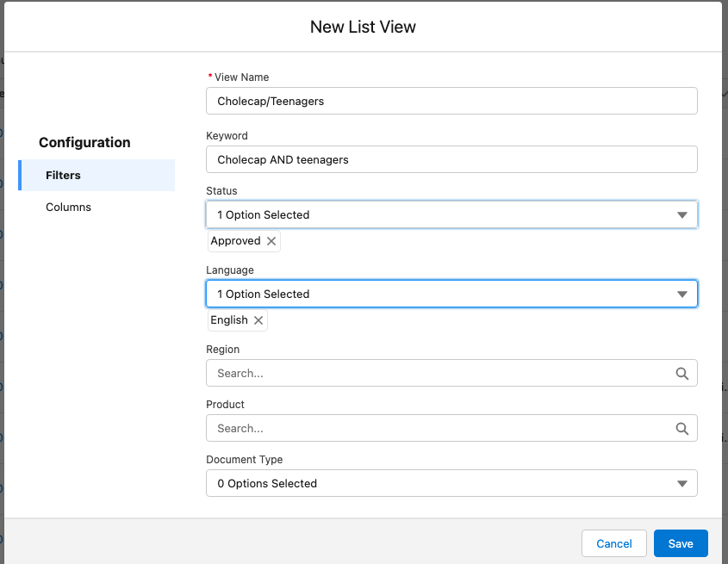
Task: Click the Document Type dropdown arrow icon
Action: [681, 484]
